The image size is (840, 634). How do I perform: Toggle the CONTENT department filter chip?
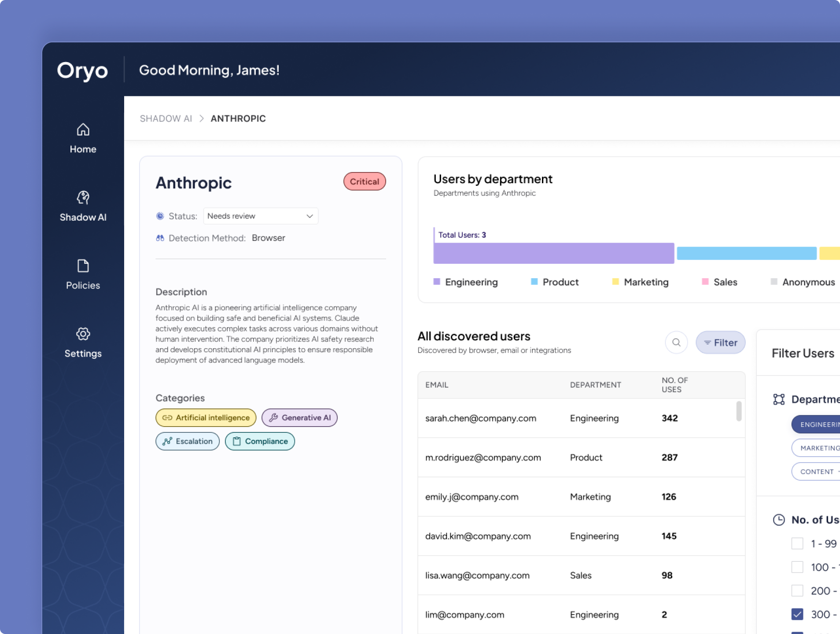(816, 472)
